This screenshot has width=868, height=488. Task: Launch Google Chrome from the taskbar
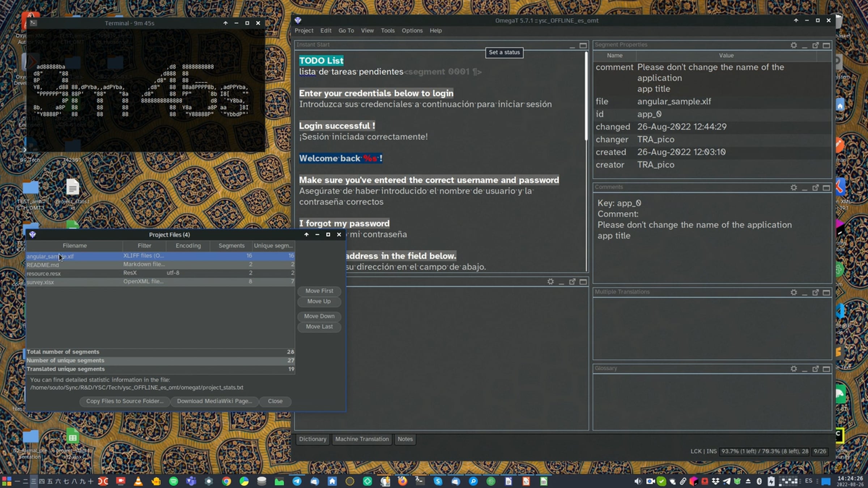click(x=226, y=481)
